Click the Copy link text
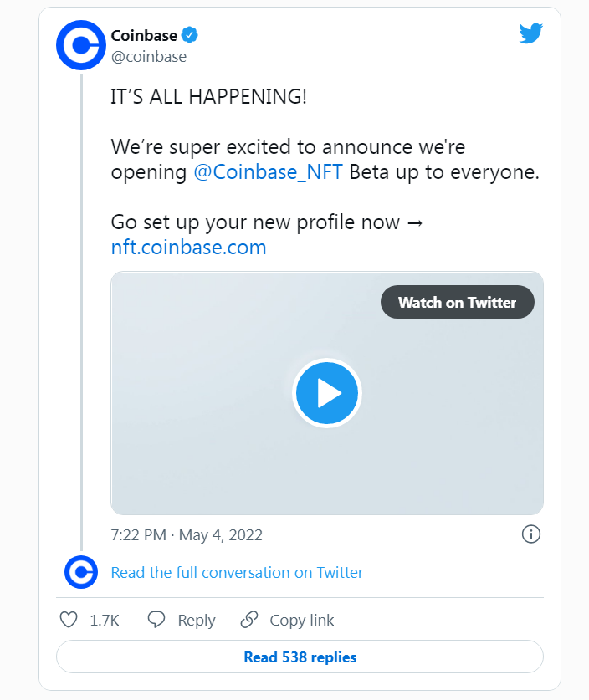589x700 pixels. click(x=302, y=620)
